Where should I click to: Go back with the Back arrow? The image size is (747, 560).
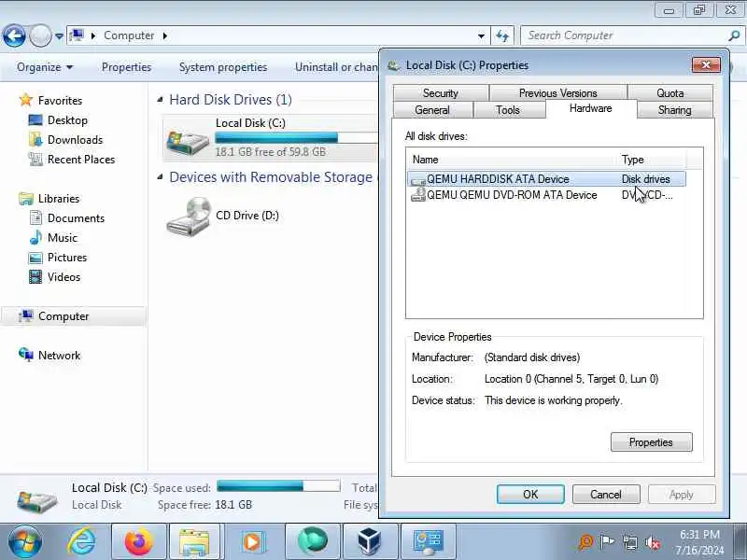point(14,35)
